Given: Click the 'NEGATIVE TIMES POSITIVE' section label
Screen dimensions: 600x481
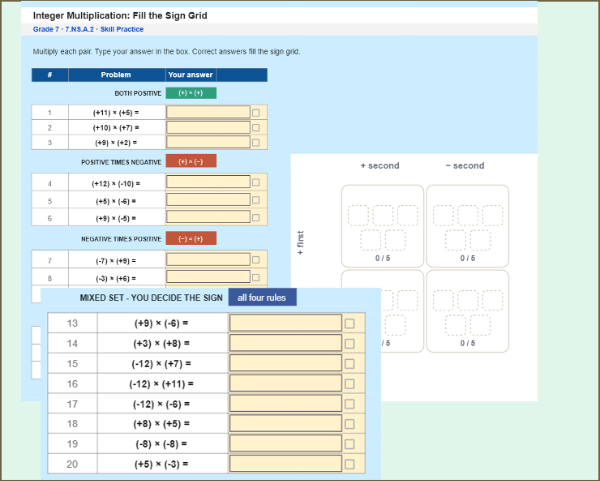Looking at the screenshot, I should [121, 239].
